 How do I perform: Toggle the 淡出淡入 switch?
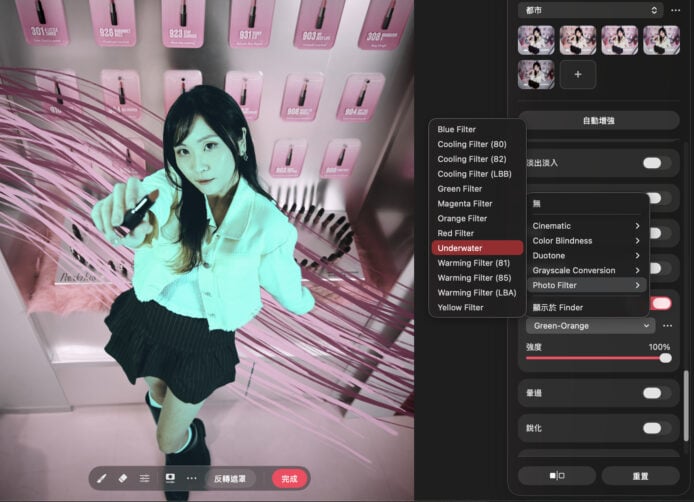(x=656, y=163)
